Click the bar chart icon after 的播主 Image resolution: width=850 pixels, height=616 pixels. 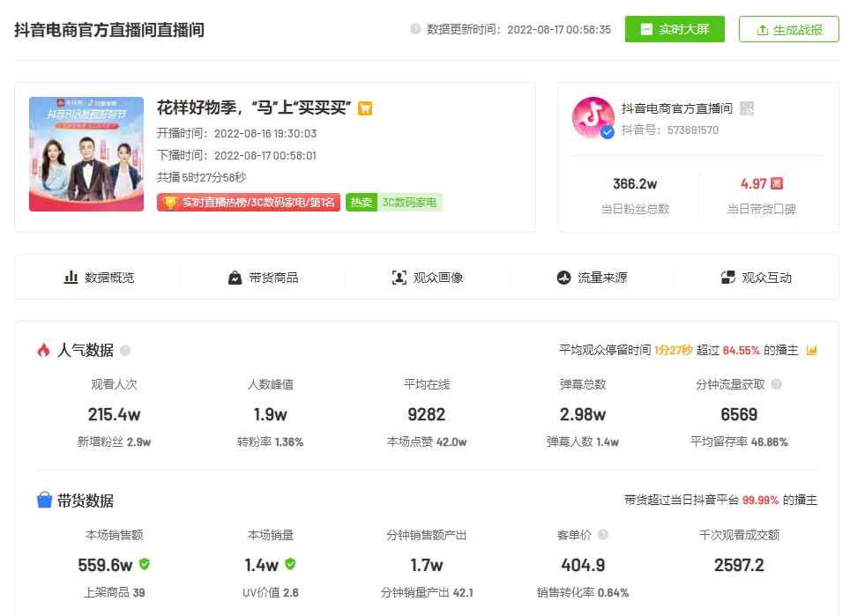[x=812, y=351]
